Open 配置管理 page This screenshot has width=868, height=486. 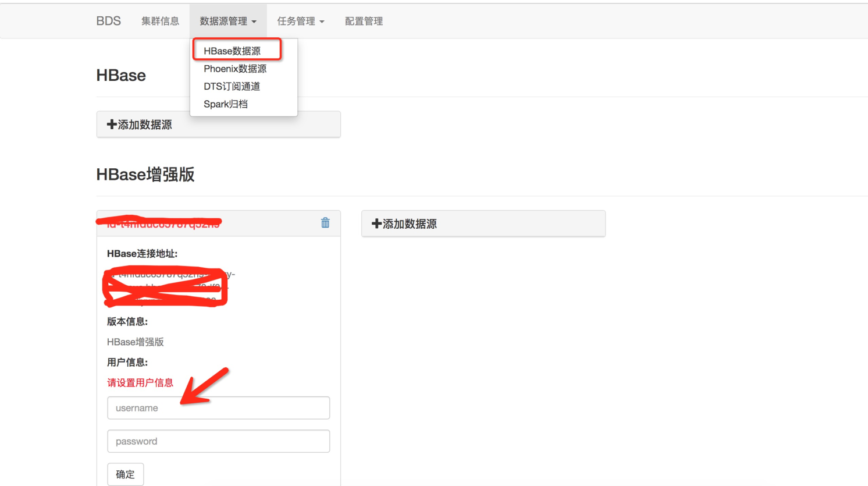[x=364, y=21]
